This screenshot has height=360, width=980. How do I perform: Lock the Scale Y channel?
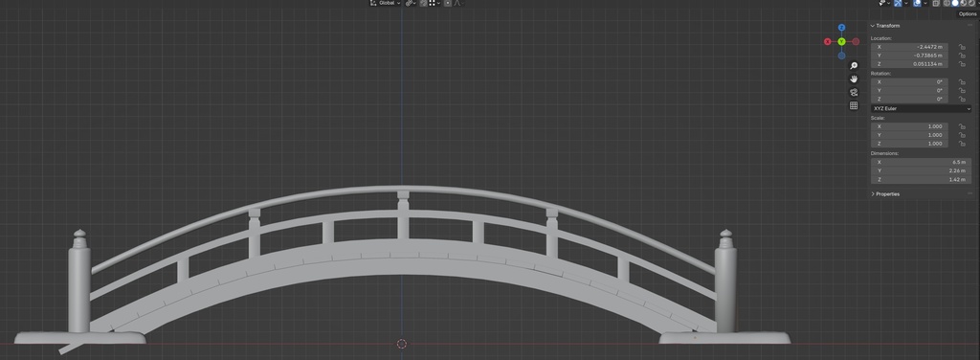(x=962, y=135)
